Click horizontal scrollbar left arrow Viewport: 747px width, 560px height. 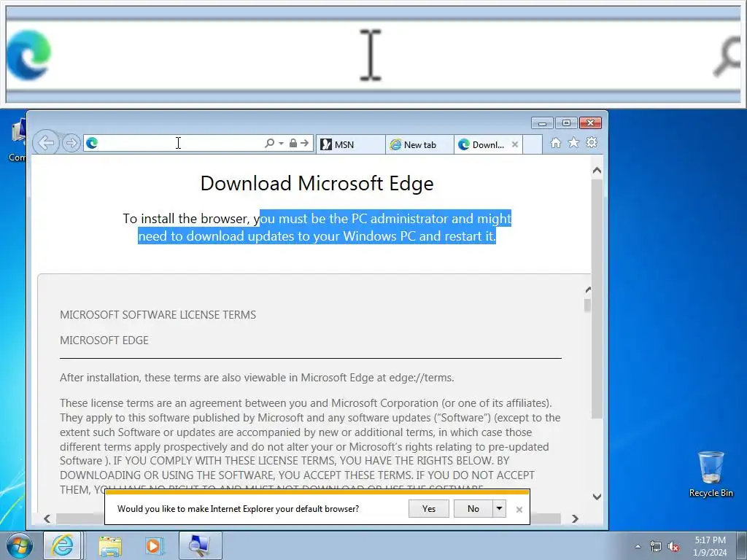(47, 518)
